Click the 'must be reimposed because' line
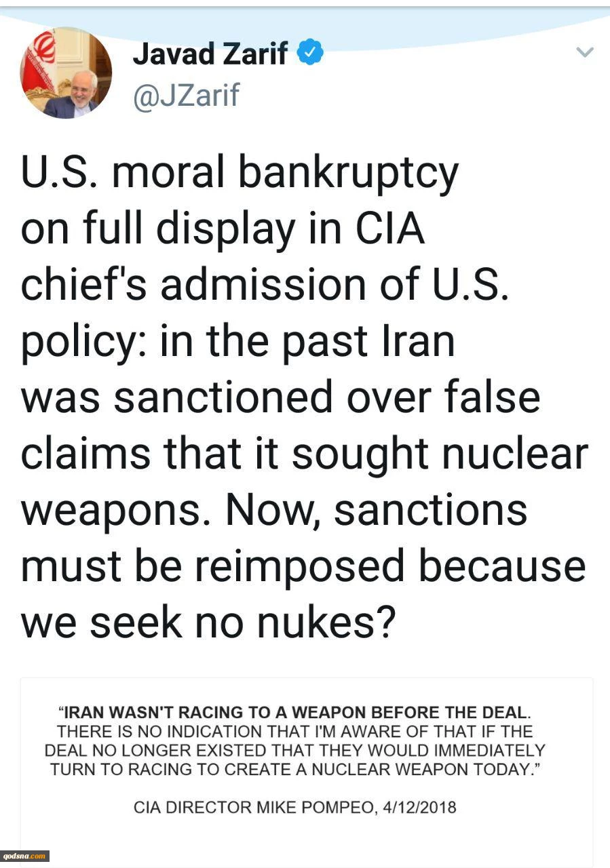This screenshot has width=610, height=868. (x=303, y=565)
